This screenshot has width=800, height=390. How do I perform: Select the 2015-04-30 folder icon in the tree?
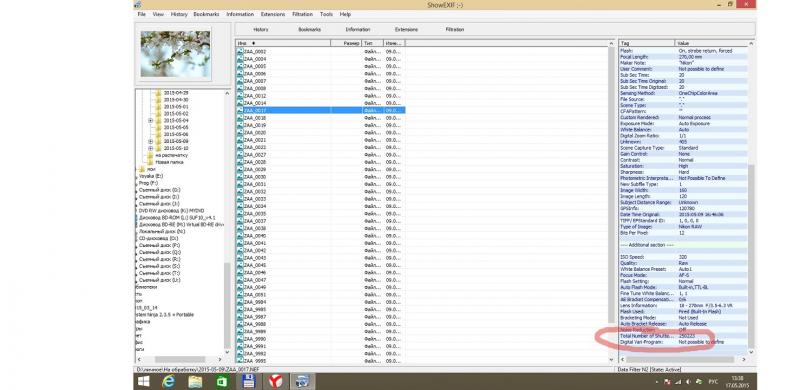pyautogui.click(x=158, y=100)
